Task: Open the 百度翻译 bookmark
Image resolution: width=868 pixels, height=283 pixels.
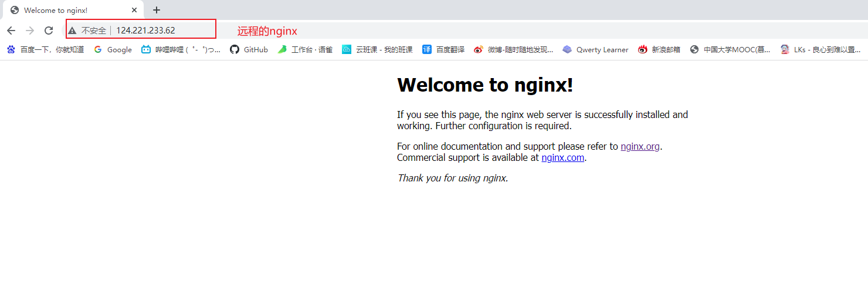Action: (443, 50)
